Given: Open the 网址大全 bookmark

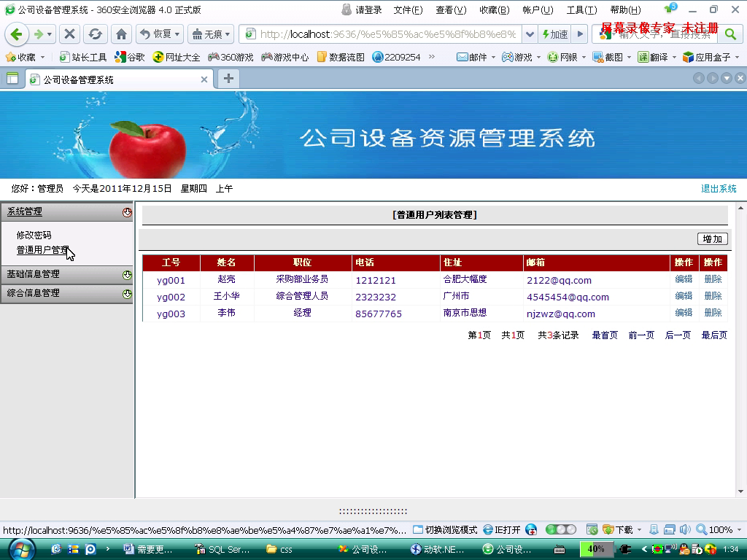Looking at the screenshot, I should click(x=177, y=57).
